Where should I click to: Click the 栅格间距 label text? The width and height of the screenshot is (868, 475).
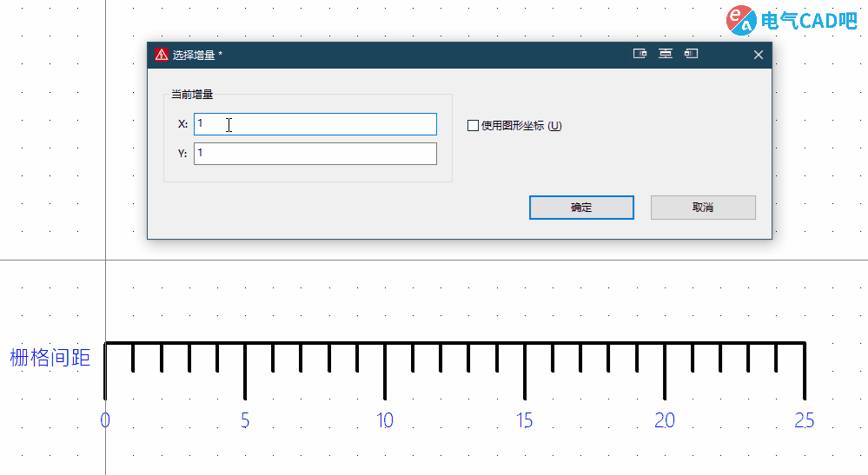[50, 358]
